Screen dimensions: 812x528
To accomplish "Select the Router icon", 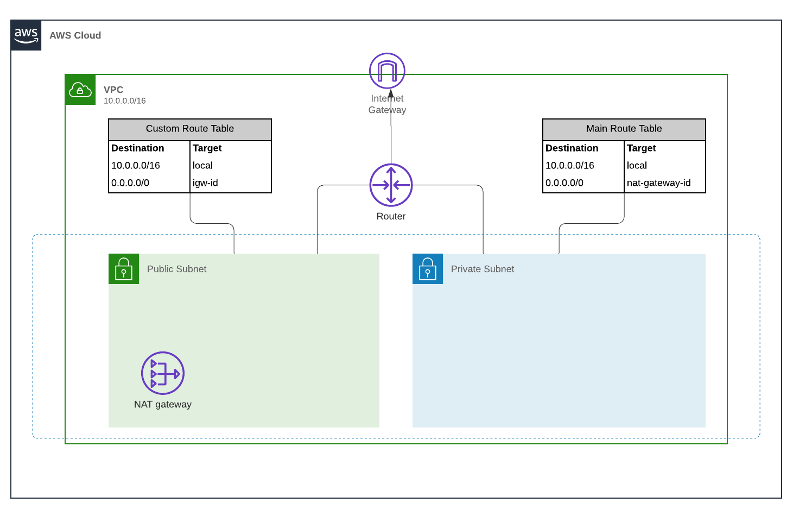I will tap(391, 185).
